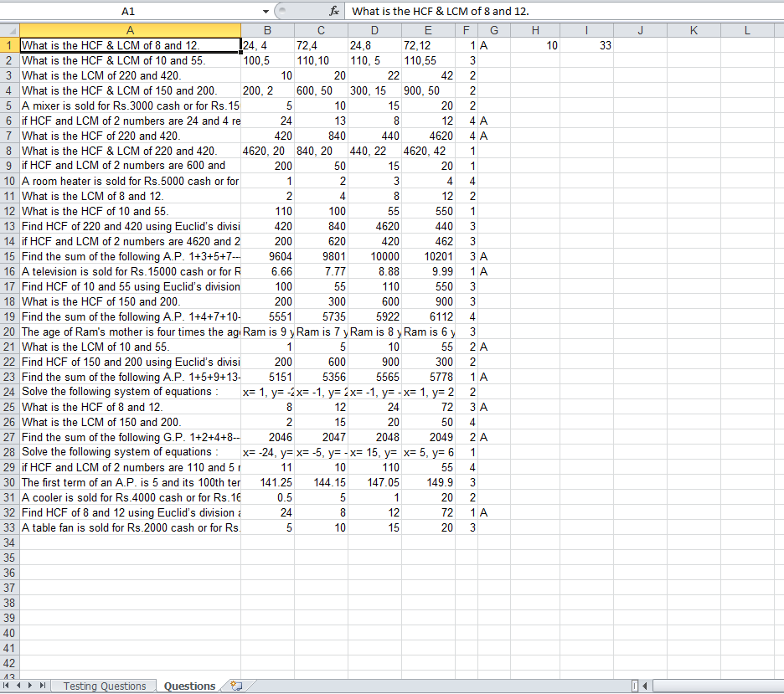784x694 pixels.
Task: Go to next sheet navigation arrow
Action: (x=30, y=686)
